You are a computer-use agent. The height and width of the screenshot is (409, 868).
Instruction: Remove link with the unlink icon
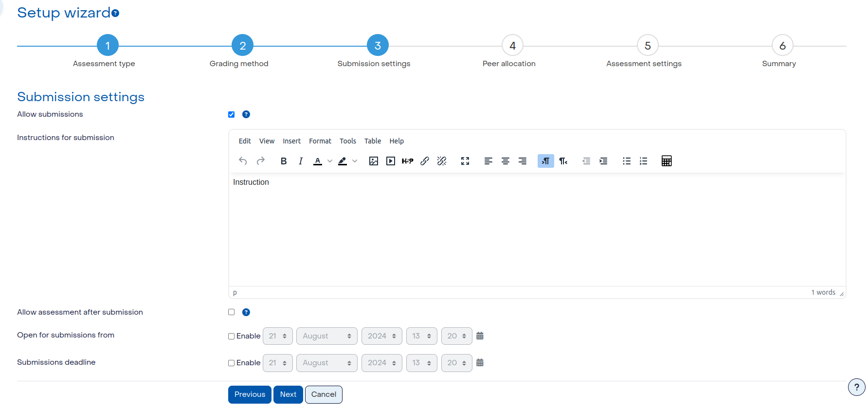coord(442,161)
